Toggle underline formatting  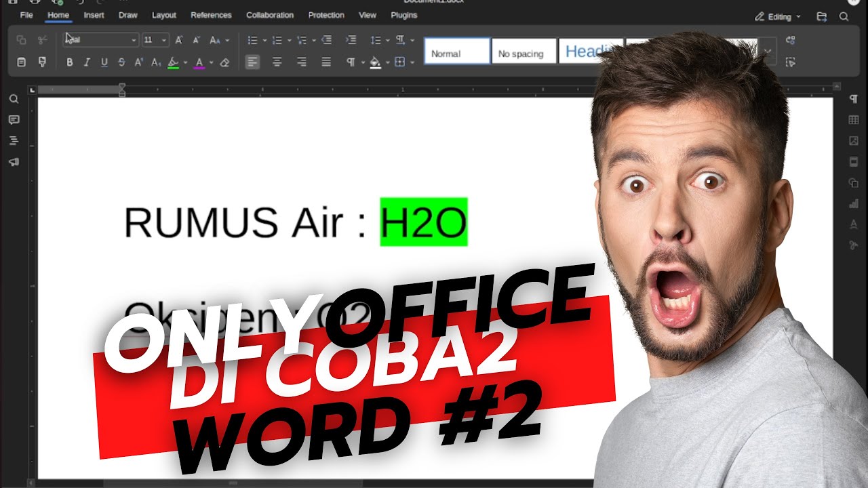coord(104,62)
